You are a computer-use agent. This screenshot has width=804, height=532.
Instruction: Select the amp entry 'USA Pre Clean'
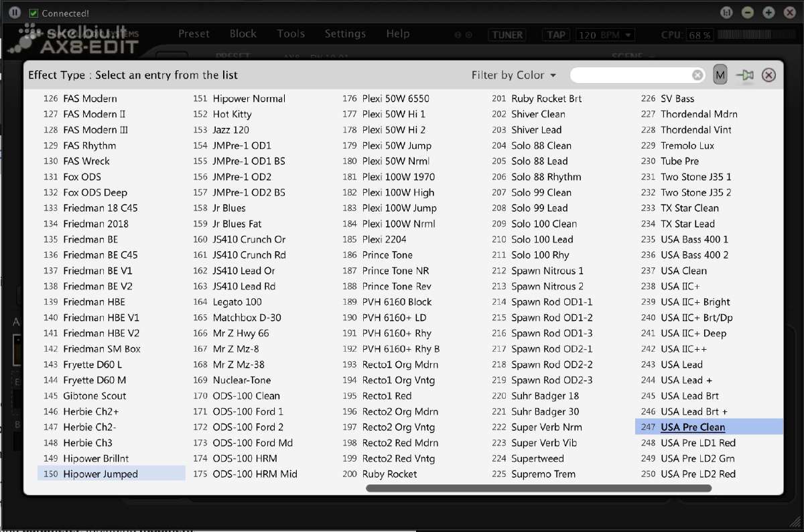709,427
